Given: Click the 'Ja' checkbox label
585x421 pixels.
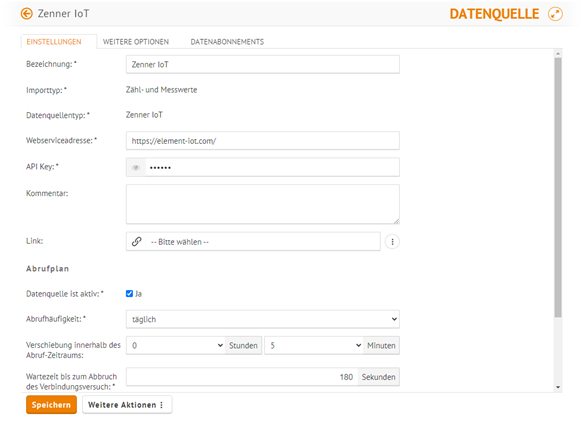Looking at the screenshot, I should 138,294.
